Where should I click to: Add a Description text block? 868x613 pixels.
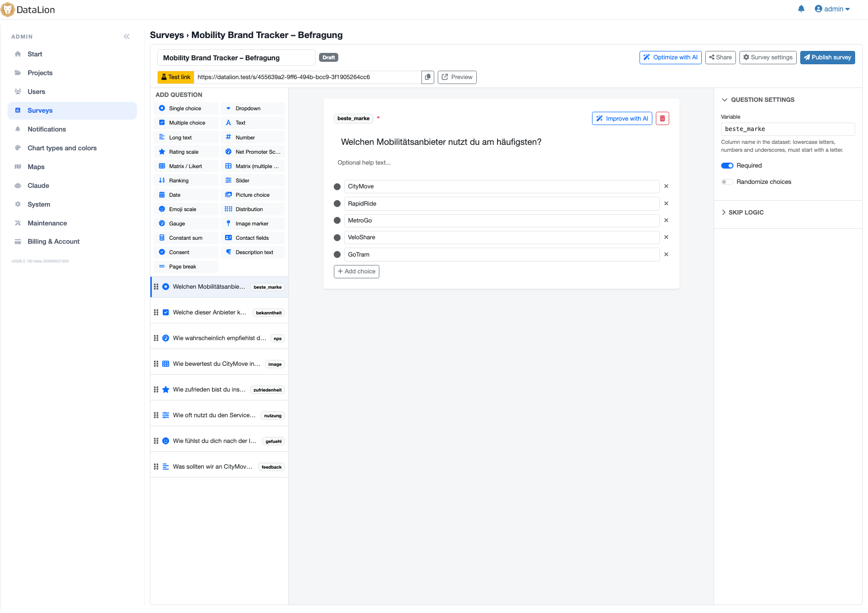(x=253, y=252)
